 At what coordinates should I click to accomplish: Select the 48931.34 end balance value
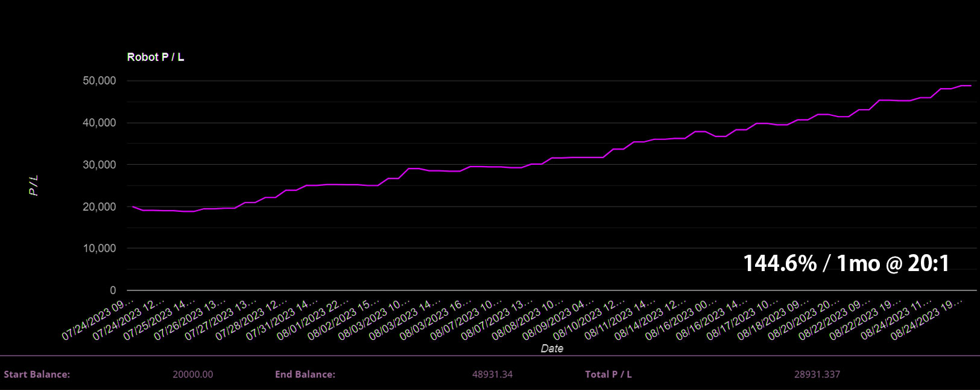click(492, 374)
